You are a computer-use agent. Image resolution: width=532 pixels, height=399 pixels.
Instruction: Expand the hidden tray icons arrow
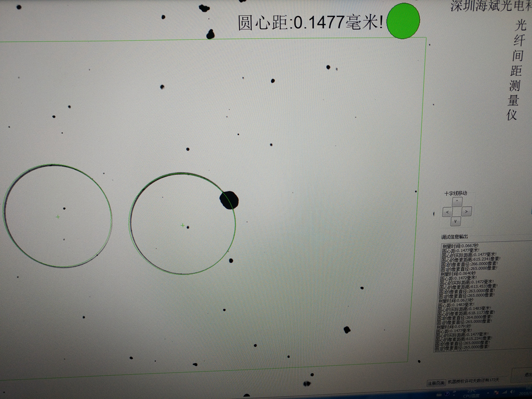[x=488, y=393]
